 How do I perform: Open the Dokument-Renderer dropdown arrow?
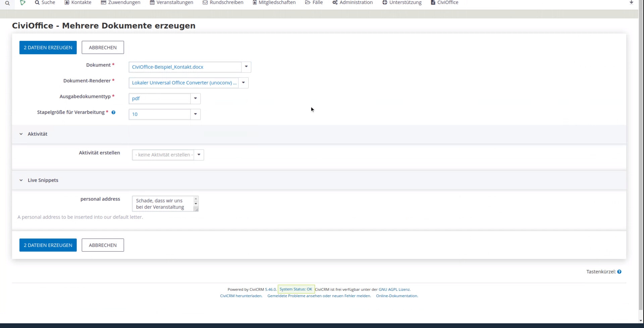(244, 83)
